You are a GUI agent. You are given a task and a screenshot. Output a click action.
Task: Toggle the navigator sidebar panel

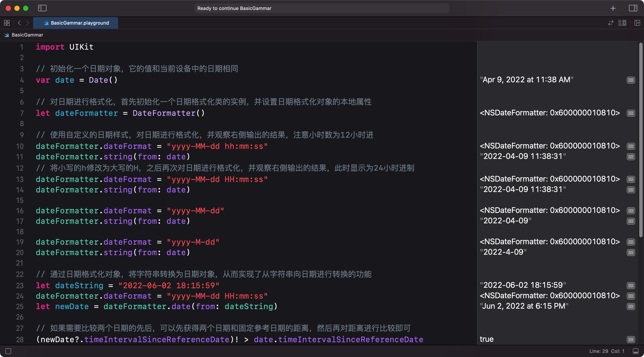pyautogui.click(x=42, y=8)
